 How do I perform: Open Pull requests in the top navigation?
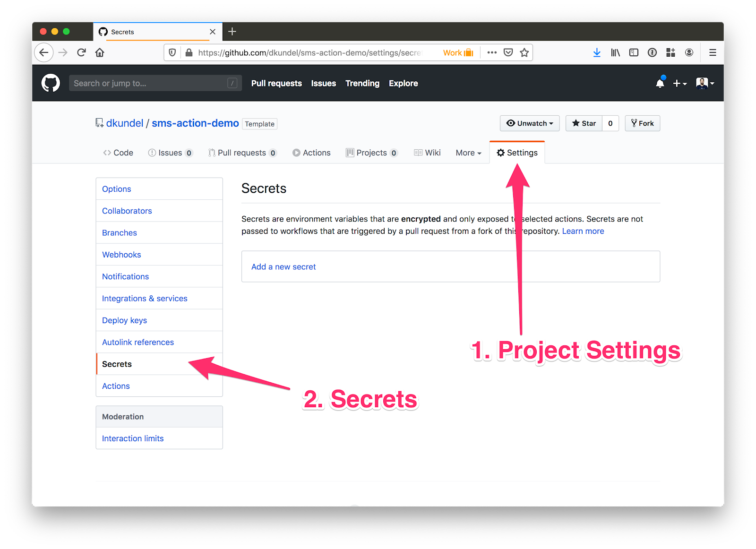276,83
